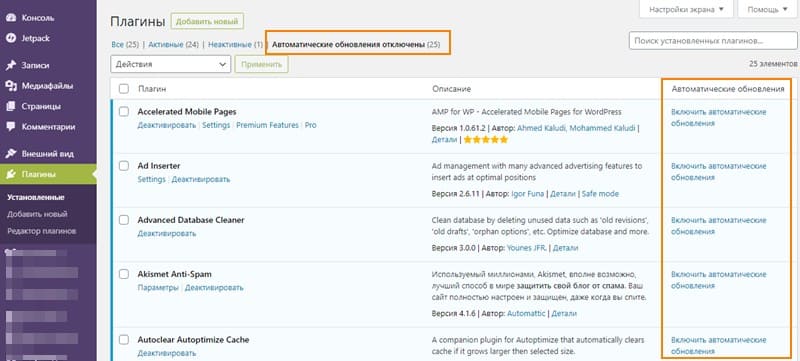Viewport: 800px width, 361px height.
Task: Open Редактор плагинов submenu item
Action: (x=42, y=231)
